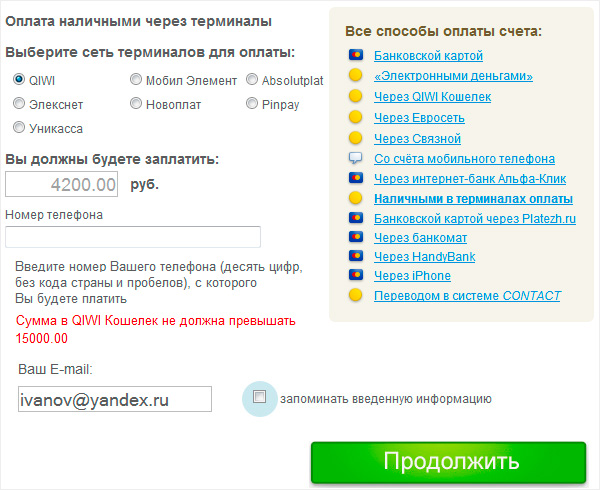This screenshot has height=490, width=600.
Task: Click the amount field showing 4200.00
Action: click(x=61, y=184)
